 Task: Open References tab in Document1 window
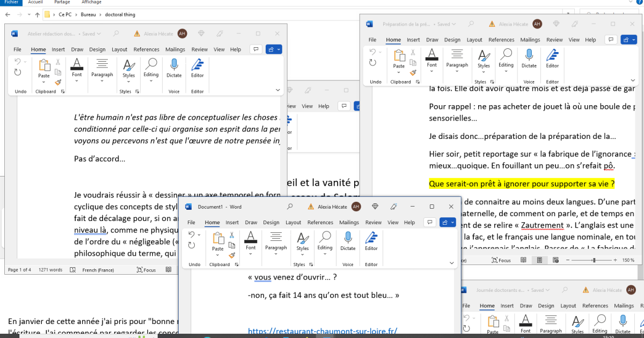[320, 223]
